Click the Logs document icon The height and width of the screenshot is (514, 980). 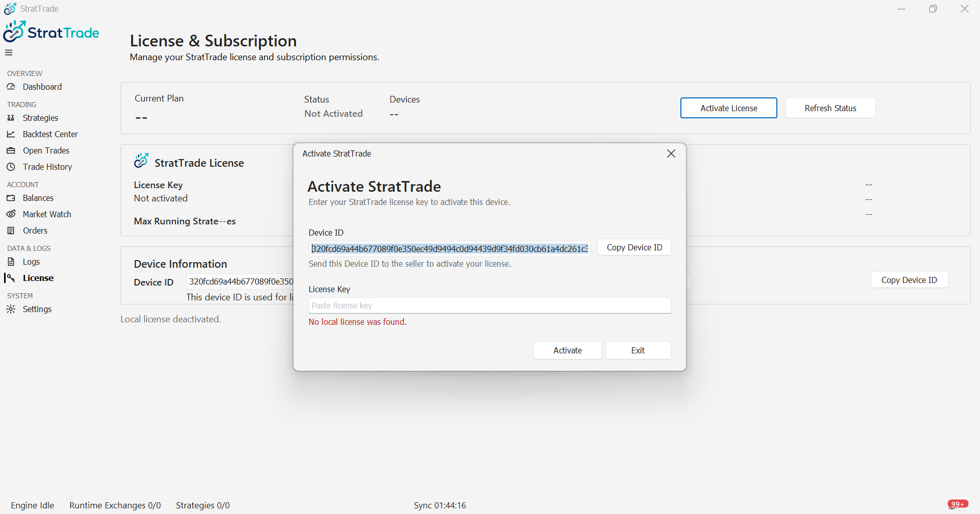coord(11,262)
